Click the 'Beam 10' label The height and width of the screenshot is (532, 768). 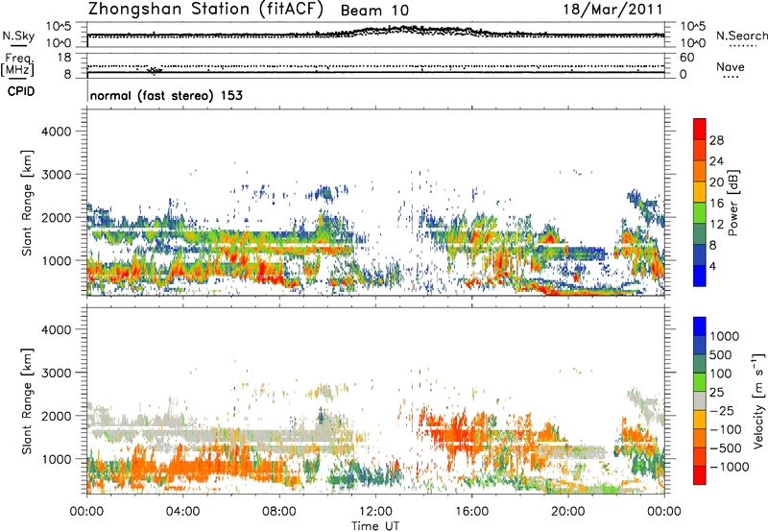(374, 11)
